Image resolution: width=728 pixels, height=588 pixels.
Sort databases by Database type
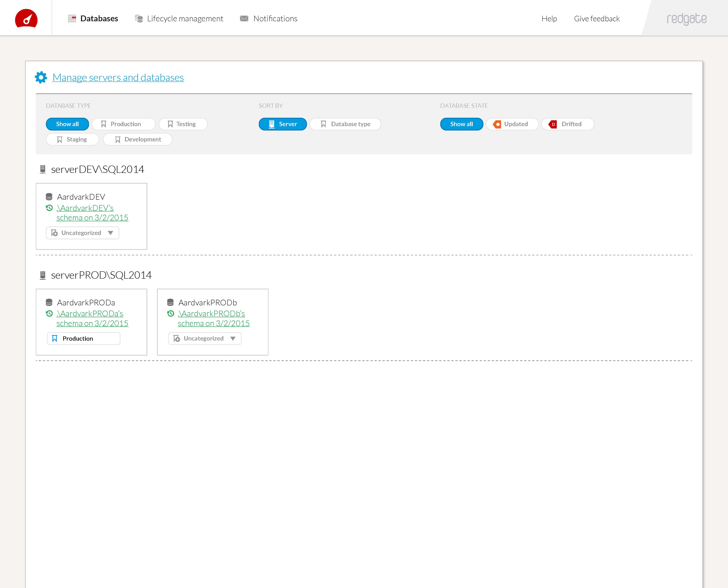[x=345, y=124]
